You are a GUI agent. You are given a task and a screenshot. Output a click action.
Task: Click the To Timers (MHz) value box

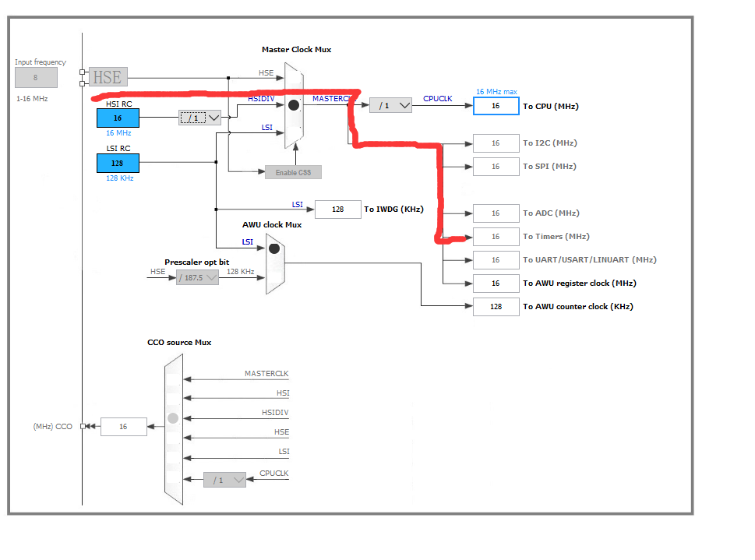click(496, 237)
